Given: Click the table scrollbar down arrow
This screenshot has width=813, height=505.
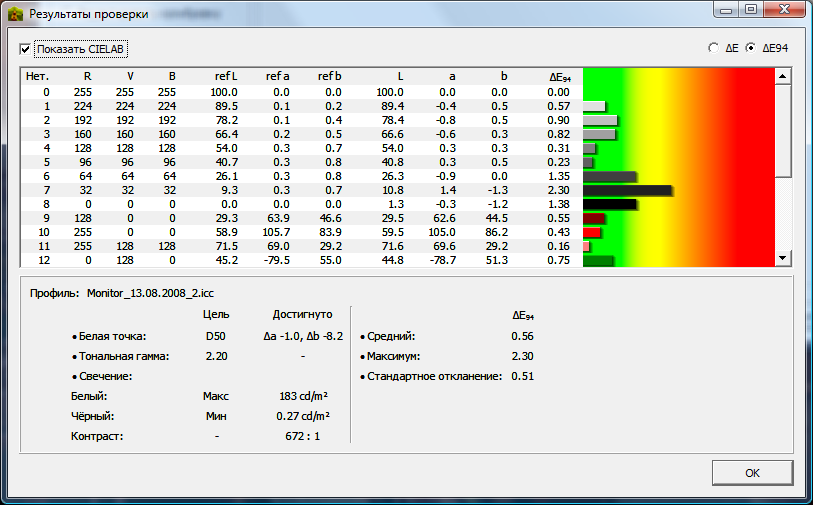Looking at the screenshot, I should click(783, 259).
